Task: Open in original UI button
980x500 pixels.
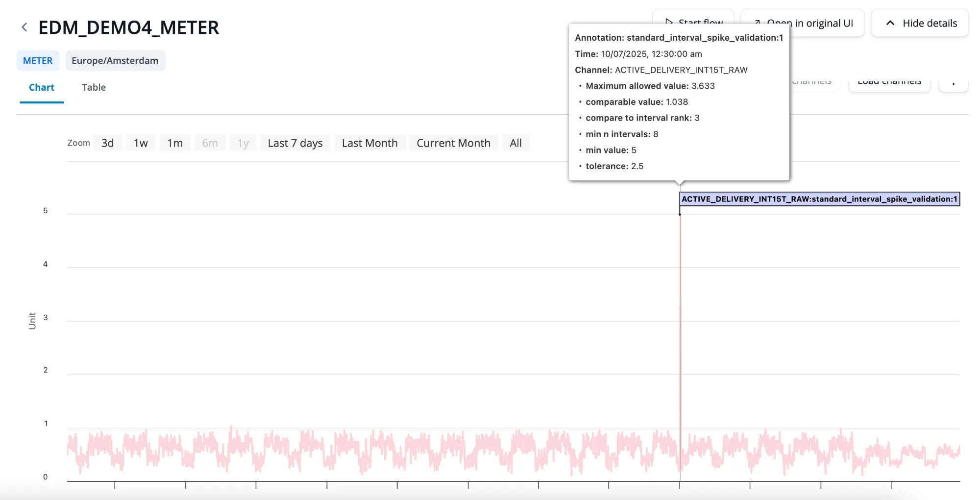Action: (827, 23)
